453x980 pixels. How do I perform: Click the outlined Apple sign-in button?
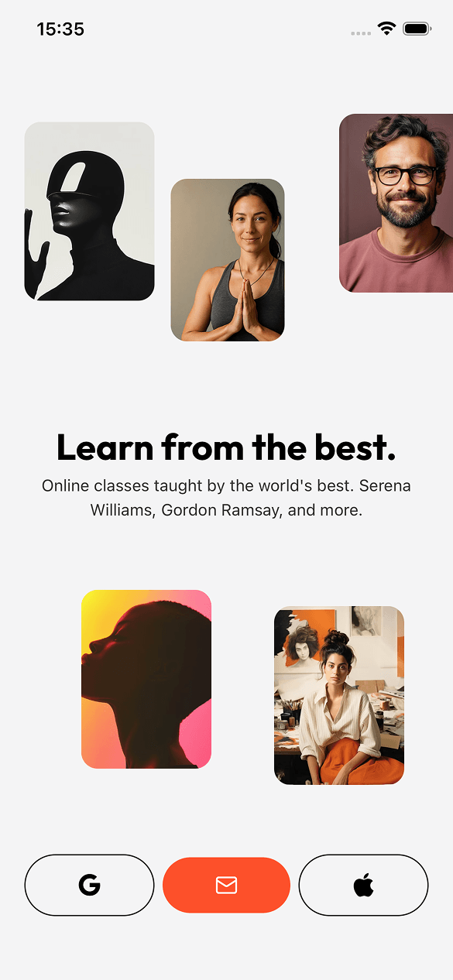click(363, 885)
